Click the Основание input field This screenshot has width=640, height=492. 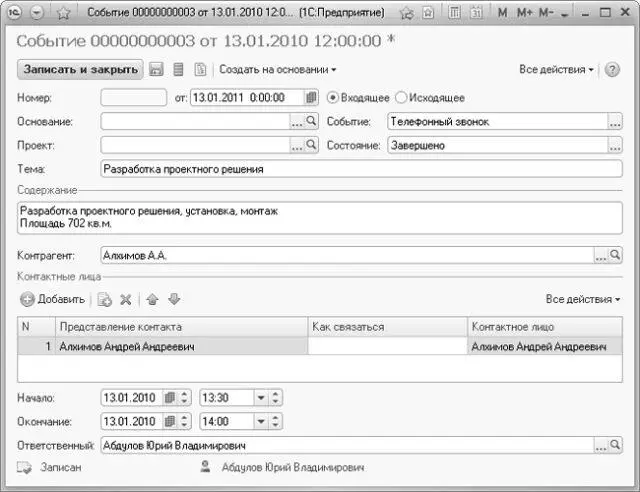[x=195, y=121]
